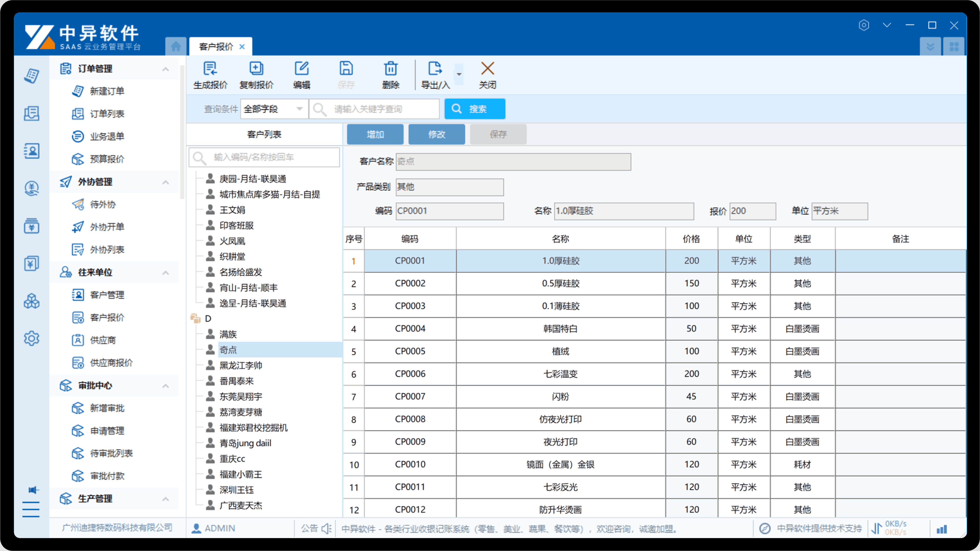
Task: Click the hamburger menu icon at bottom left
Action: (31, 509)
